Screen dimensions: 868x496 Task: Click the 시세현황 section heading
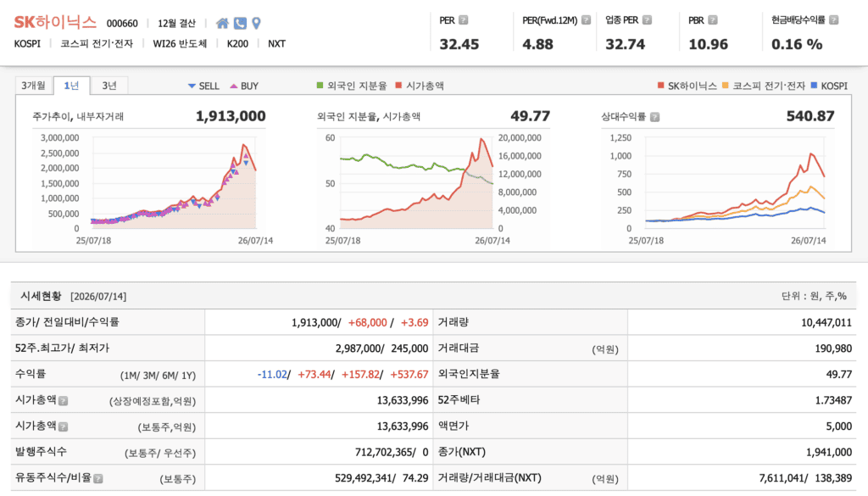click(41, 296)
